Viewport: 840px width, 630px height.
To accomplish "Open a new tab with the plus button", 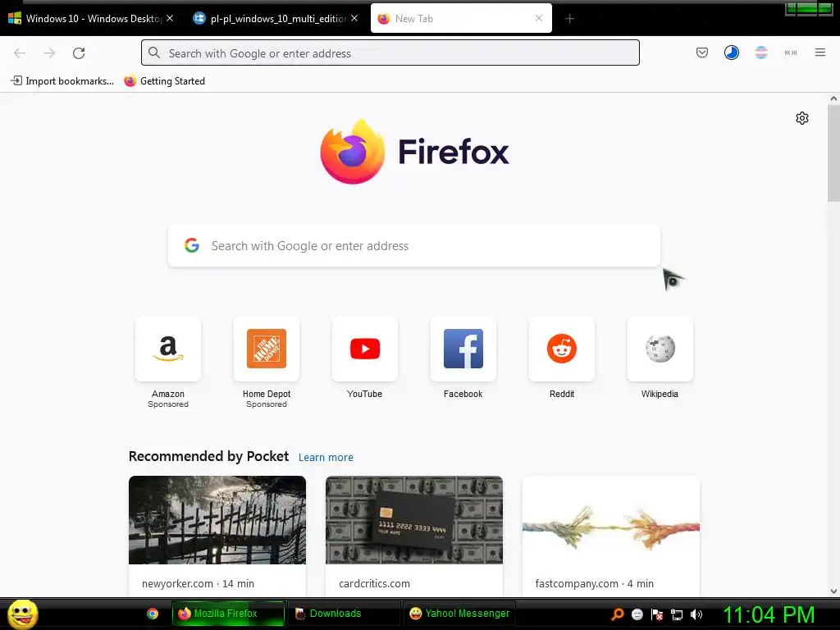I will point(569,19).
